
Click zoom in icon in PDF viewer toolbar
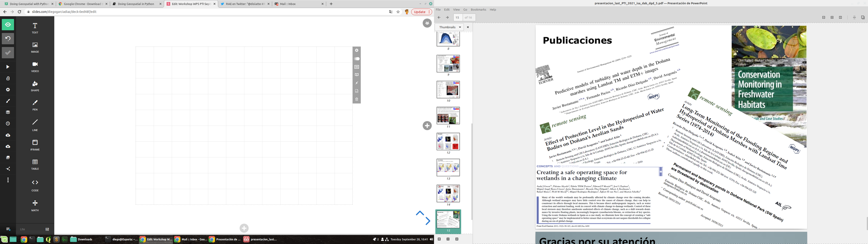point(832,17)
